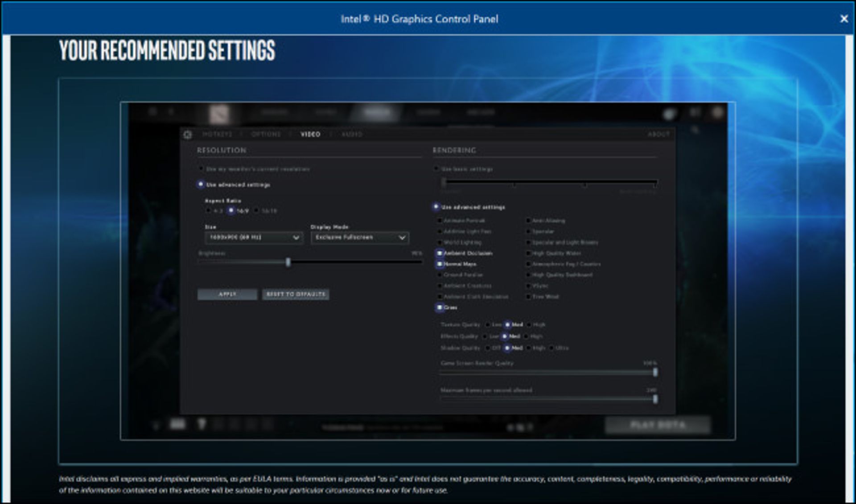Image resolution: width=856 pixels, height=504 pixels.
Task: Set Shadow Quality to High
Action: tap(529, 348)
